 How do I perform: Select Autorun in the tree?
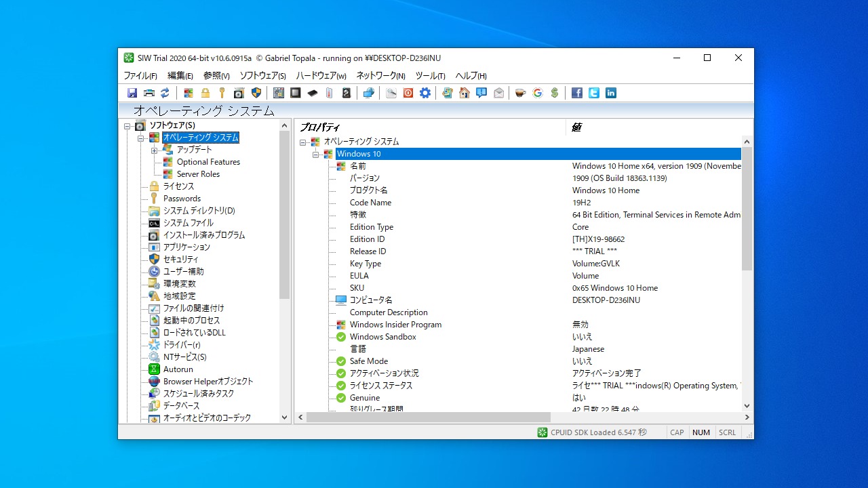(178, 369)
